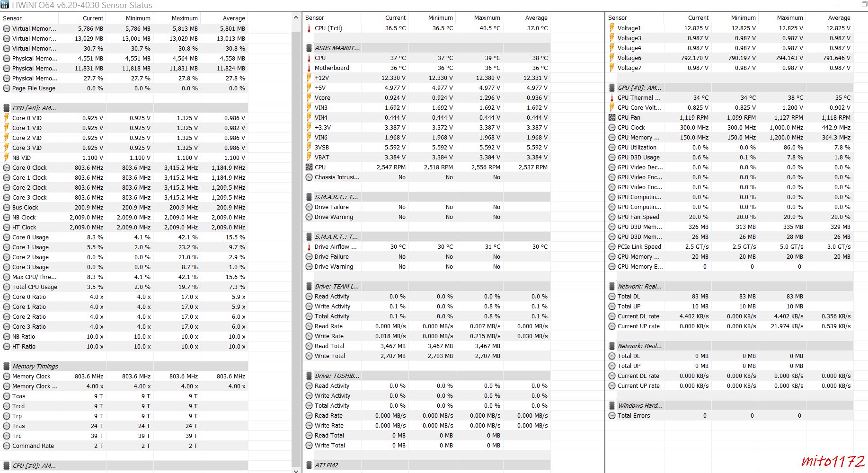Click the icon on Windows Hard header
The image size is (868, 473).
click(x=612, y=405)
